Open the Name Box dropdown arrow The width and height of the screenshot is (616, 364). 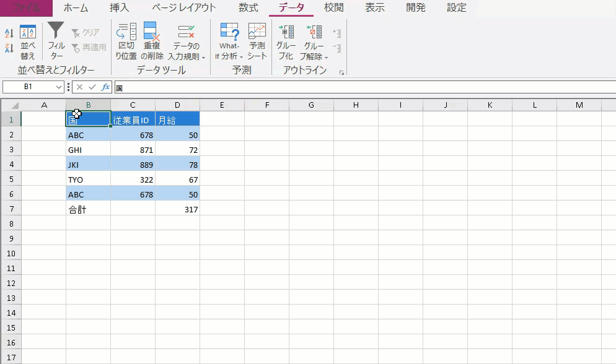(x=59, y=87)
